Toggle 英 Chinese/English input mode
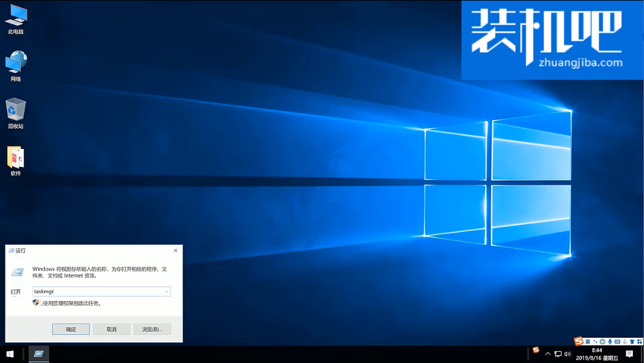The height and width of the screenshot is (363, 644). [587, 342]
